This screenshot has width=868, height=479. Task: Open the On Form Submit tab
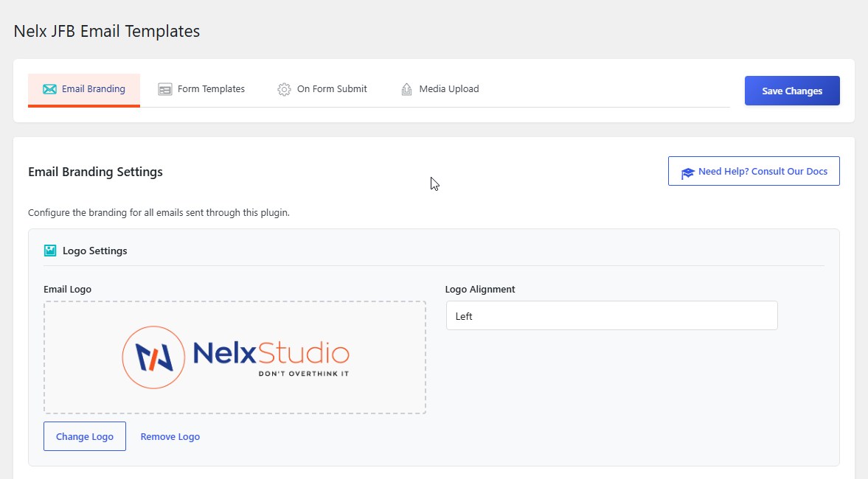pos(322,90)
